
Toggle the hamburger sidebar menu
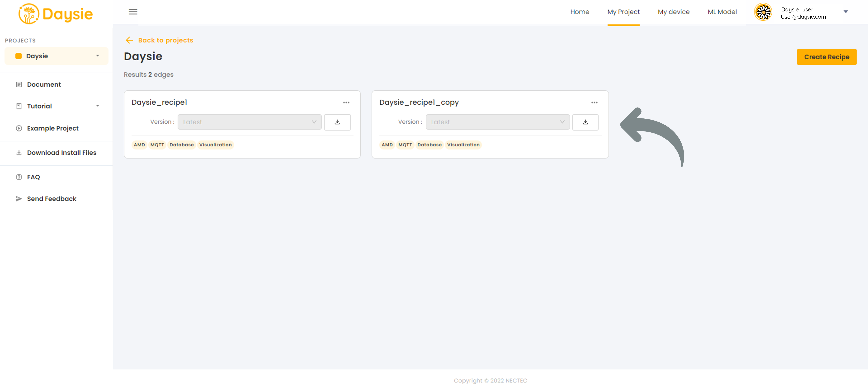click(x=133, y=12)
